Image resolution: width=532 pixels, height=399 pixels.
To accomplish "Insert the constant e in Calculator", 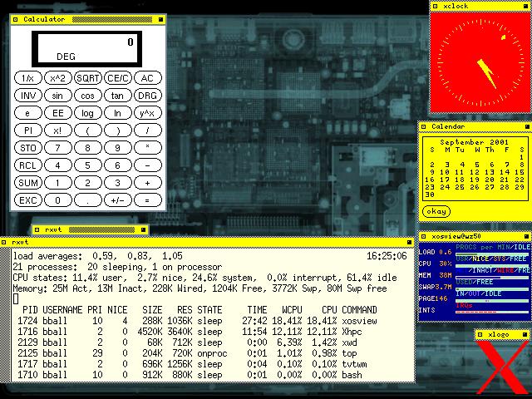I will point(28,113).
